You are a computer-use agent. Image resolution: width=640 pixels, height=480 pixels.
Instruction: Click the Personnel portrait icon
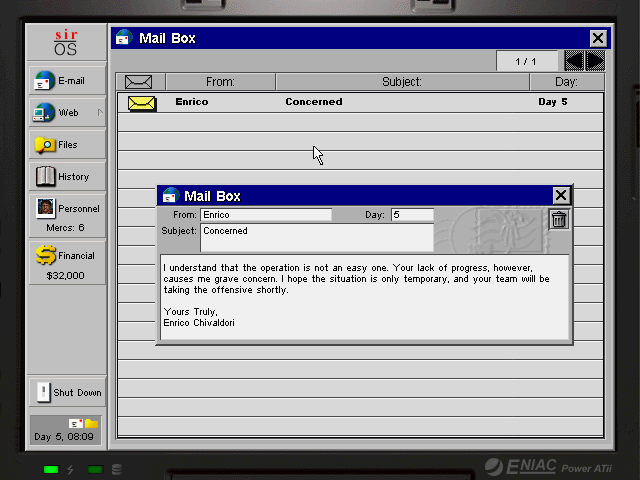pos(45,207)
